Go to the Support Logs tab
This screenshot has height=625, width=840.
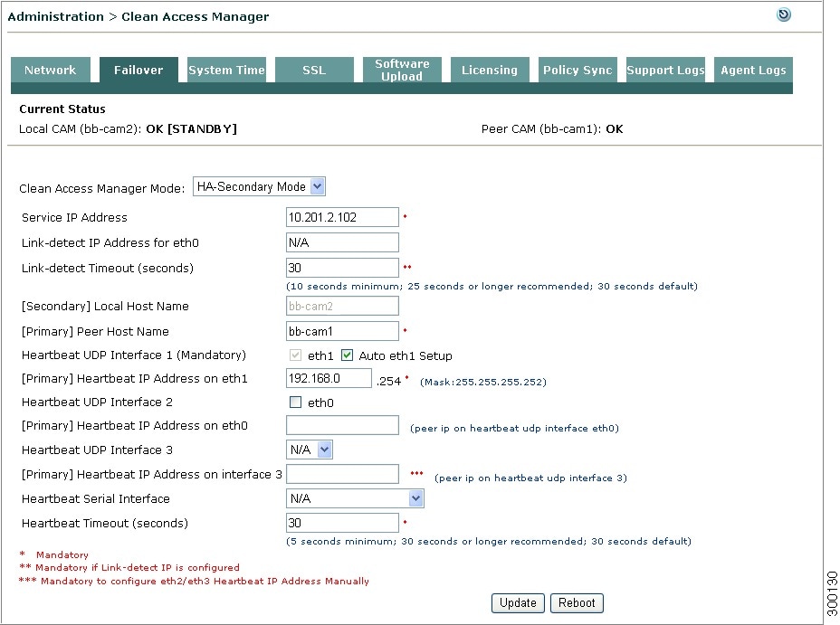(x=665, y=71)
